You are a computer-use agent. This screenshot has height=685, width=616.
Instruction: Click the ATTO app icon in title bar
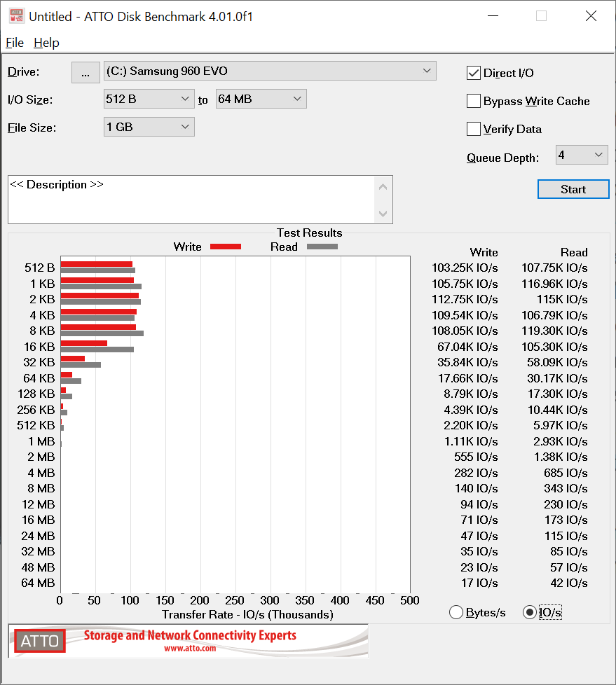click(16, 15)
